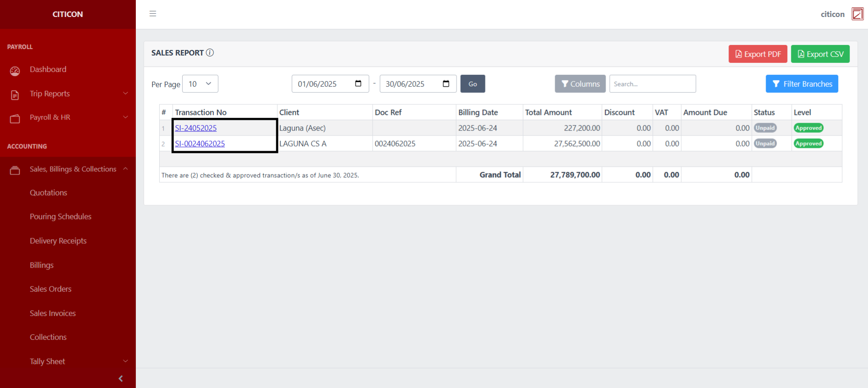This screenshot has height=388, width=868.
Task: Open the Per Page dropdown
Action: [x=200, y=84]
